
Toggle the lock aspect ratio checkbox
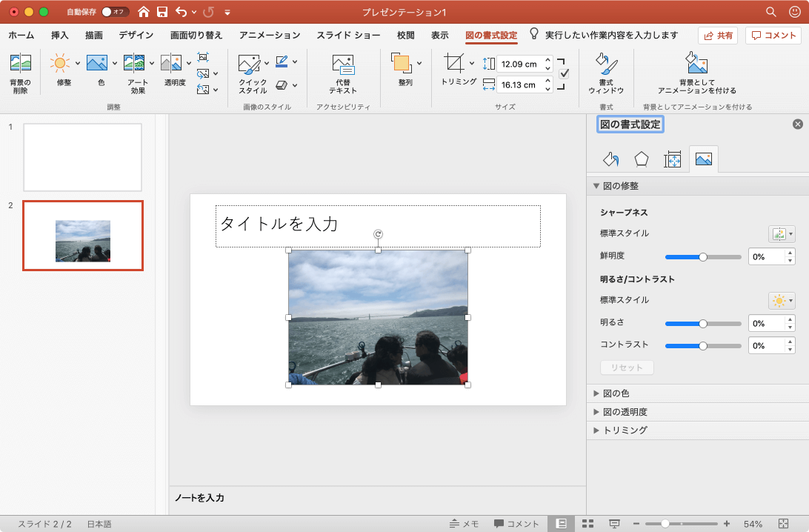[x=564, y=74]
